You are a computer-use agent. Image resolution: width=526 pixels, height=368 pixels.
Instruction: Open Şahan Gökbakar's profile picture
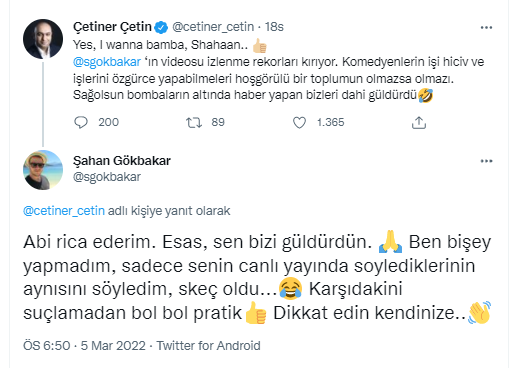43,170
